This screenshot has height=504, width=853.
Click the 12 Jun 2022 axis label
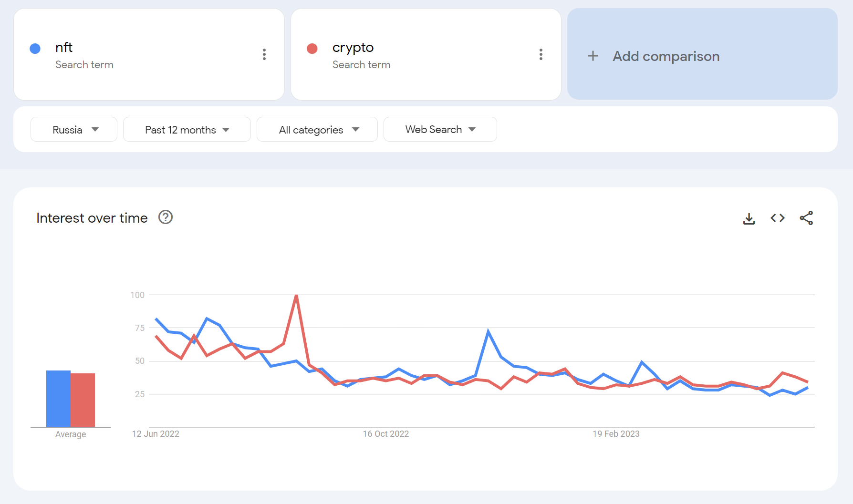pos(156,434)
